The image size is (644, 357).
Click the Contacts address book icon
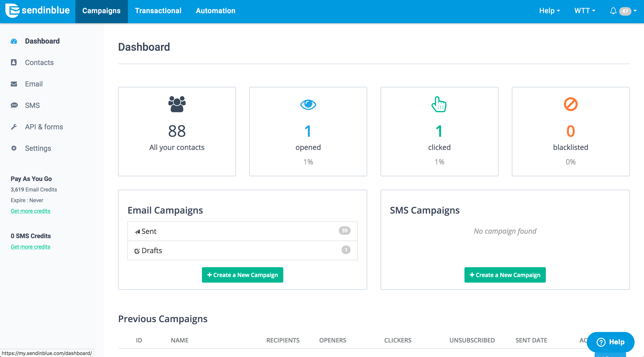click(x=14, y=63)
